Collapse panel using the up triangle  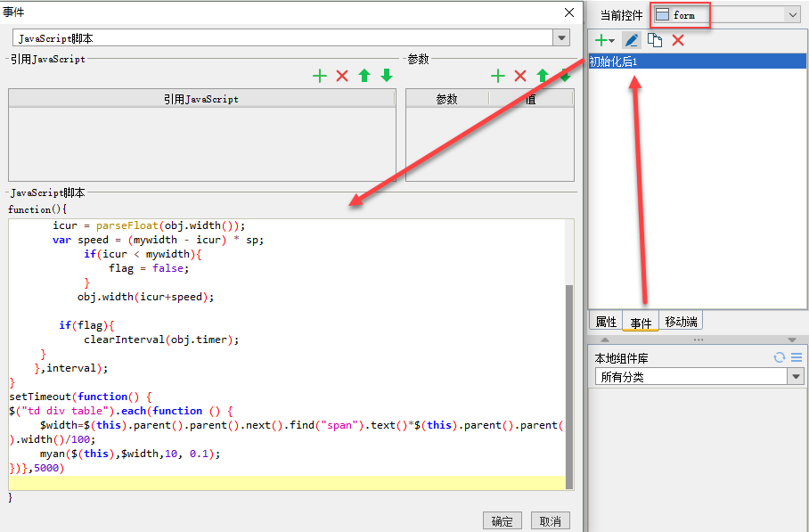click(605, 340)
